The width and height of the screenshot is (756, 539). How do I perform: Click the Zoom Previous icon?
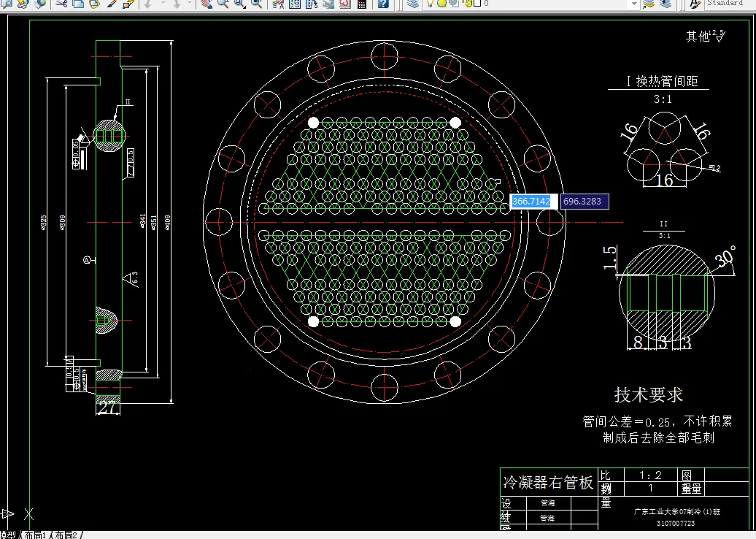pos(257,4)
